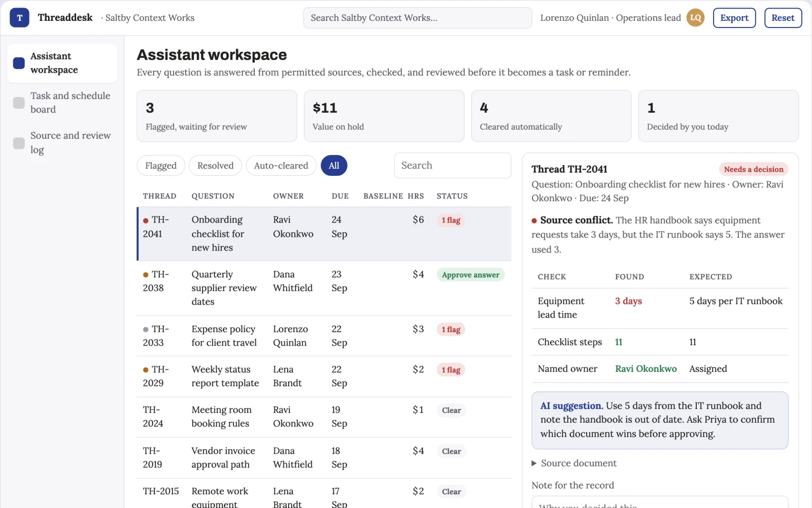812x508 pixels.
Task: Click the Ravi Okonkwo named owner value
Action: tap(646, 369)
